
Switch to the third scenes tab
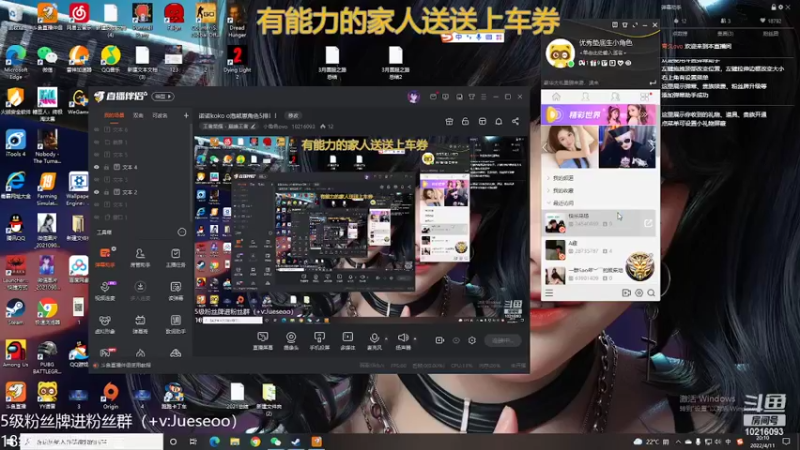click(x=160, y=116)
